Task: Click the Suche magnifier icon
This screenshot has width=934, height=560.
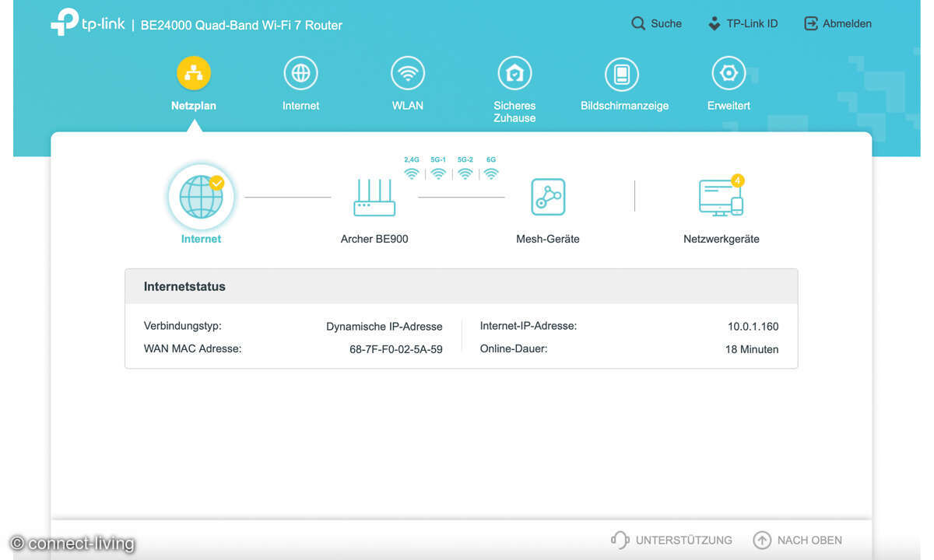Action: [638, 23]
